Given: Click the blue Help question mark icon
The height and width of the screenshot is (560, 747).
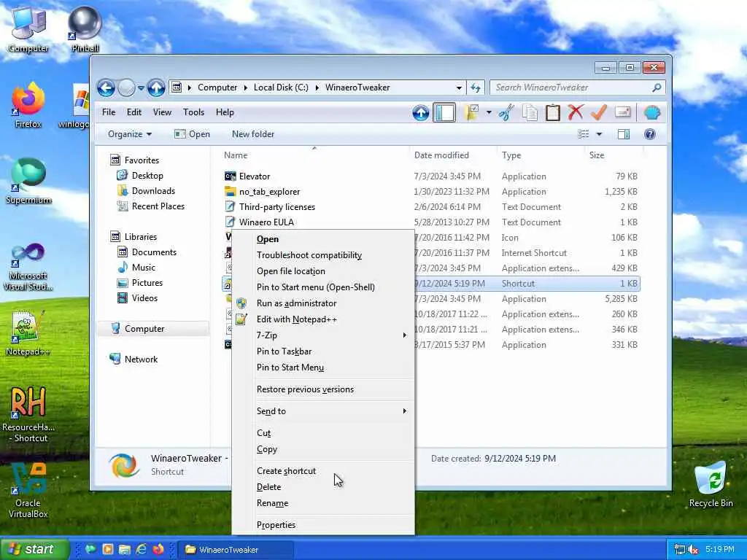Looking at the screenshot, I should (649, 134).
